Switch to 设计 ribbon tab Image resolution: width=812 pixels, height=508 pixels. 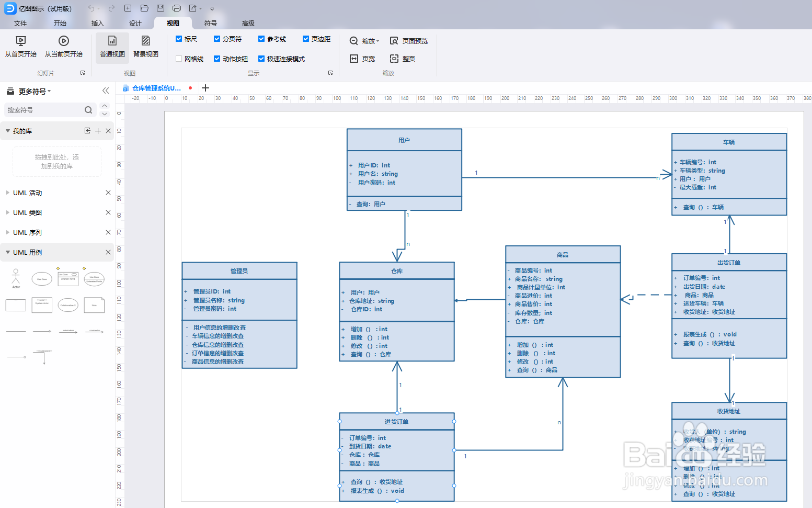click(135, 23)
